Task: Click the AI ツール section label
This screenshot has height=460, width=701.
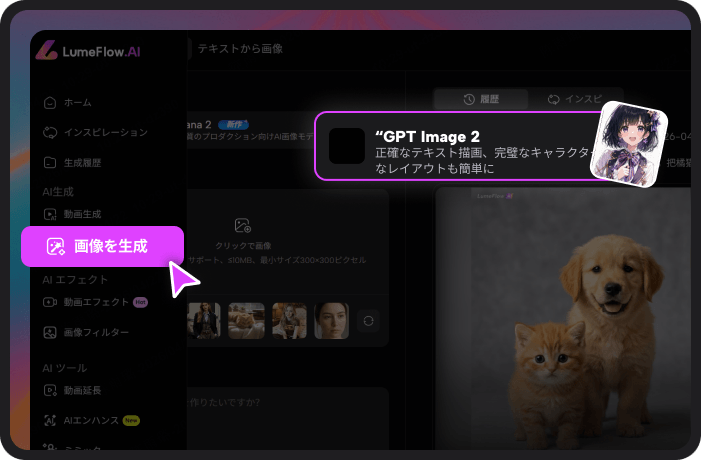Action: 65,368
